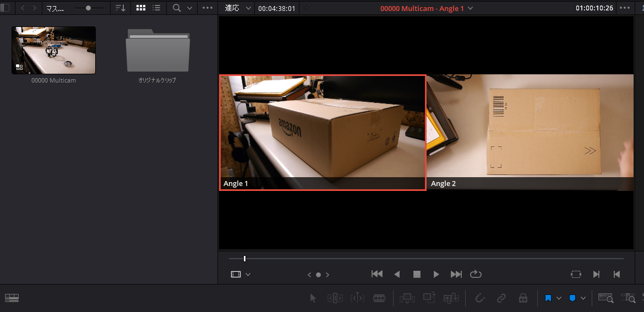
Task: Toggle position lock icon
Action: (523, 298)
